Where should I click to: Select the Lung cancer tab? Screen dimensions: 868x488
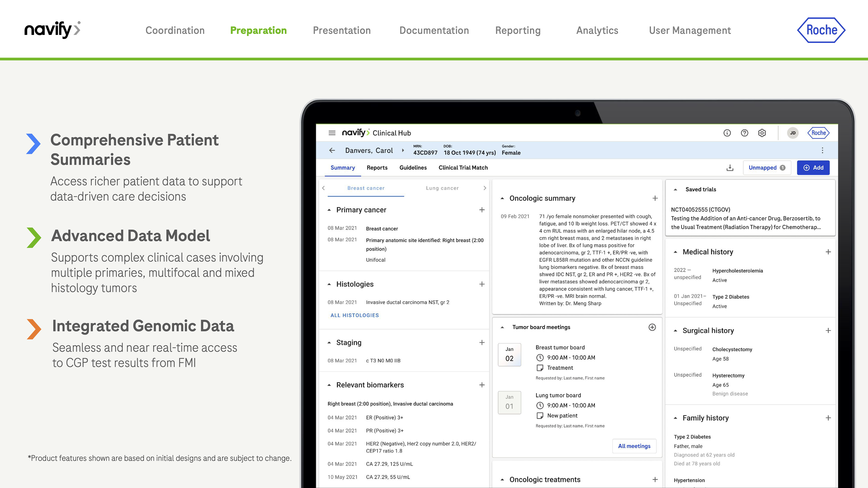(x=442, y=188)
